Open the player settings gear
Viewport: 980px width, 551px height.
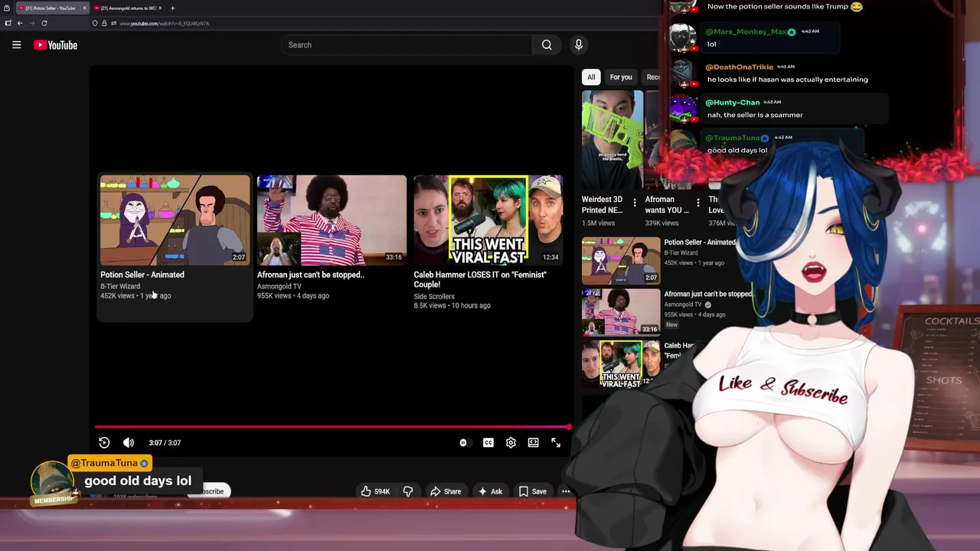[x=511, y=442]
